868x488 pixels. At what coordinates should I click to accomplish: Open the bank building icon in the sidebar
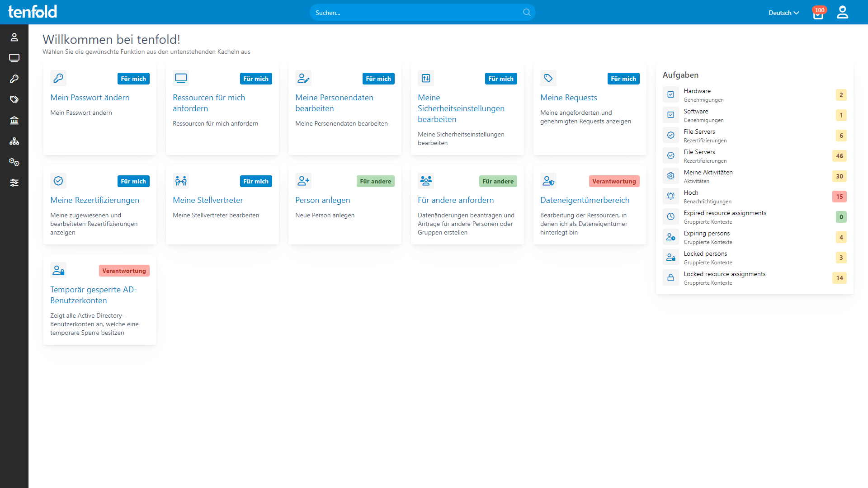click(14, 120)
